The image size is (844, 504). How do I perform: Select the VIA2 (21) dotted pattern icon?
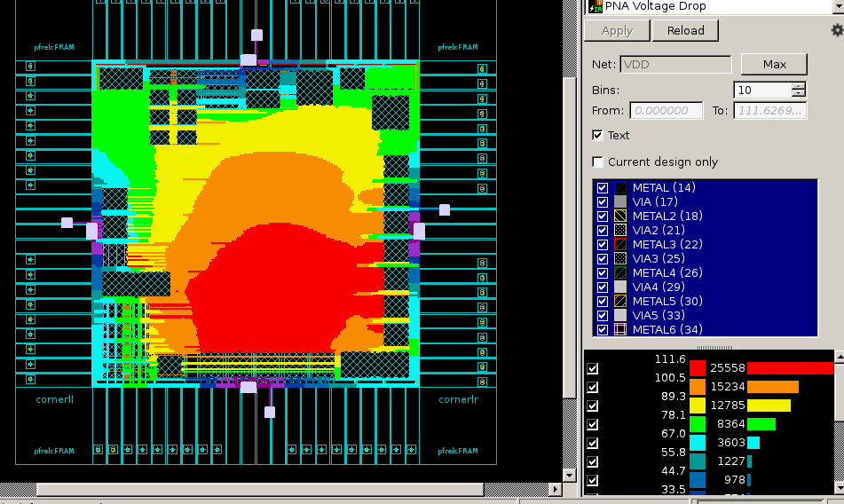click(620, 230)
